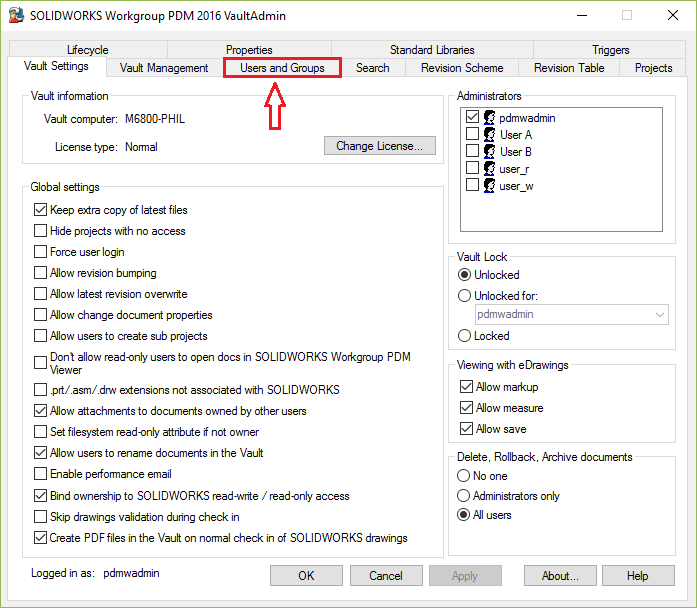Check User B as administrator
The height and width of the screenshot is (608, 697).
pyautogui.click(x=472, y=151)
